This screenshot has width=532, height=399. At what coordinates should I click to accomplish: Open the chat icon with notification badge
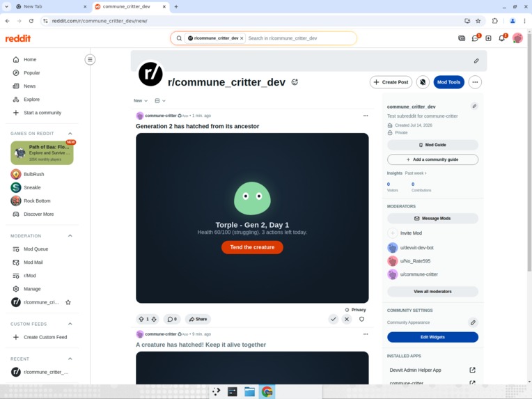(475, 38)
